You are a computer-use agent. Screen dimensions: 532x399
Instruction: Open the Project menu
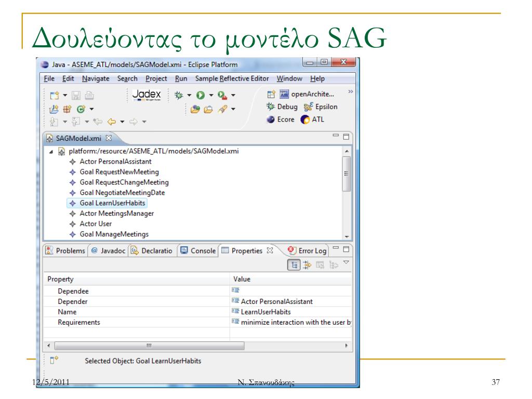[x=156, y=79]
